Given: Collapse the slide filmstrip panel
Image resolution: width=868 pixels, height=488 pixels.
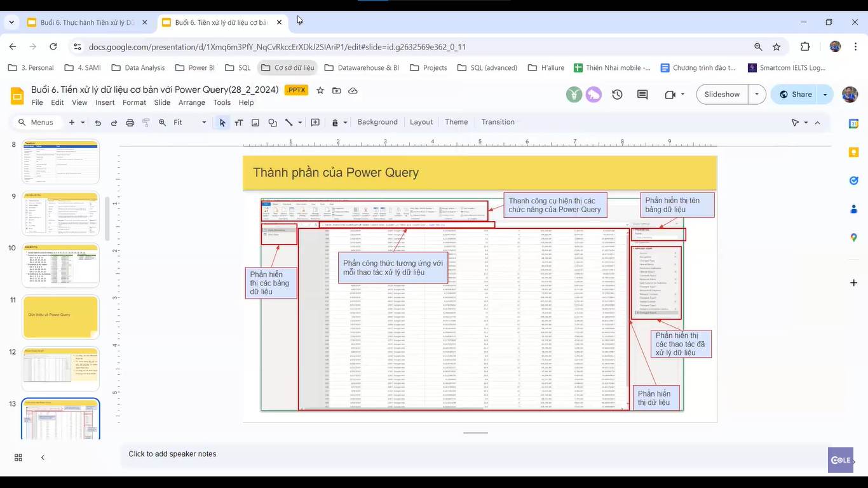Looking at the screenshot, I should tap(43, 457).
